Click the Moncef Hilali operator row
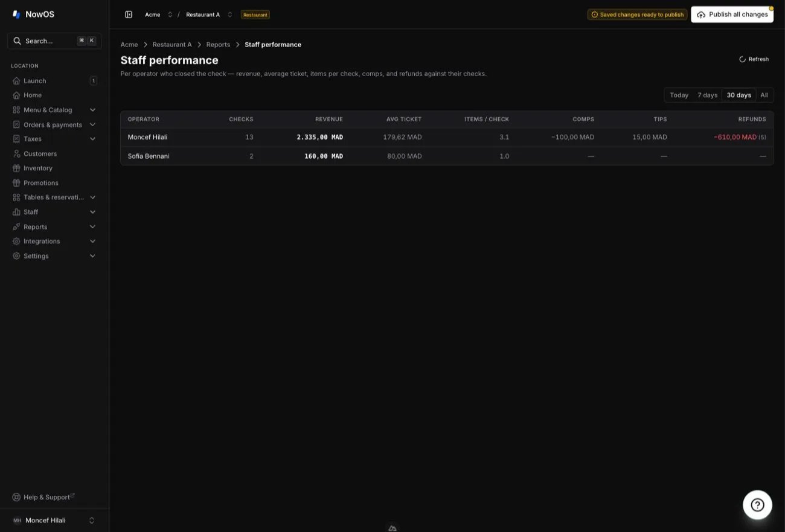 tap(447, 137)
